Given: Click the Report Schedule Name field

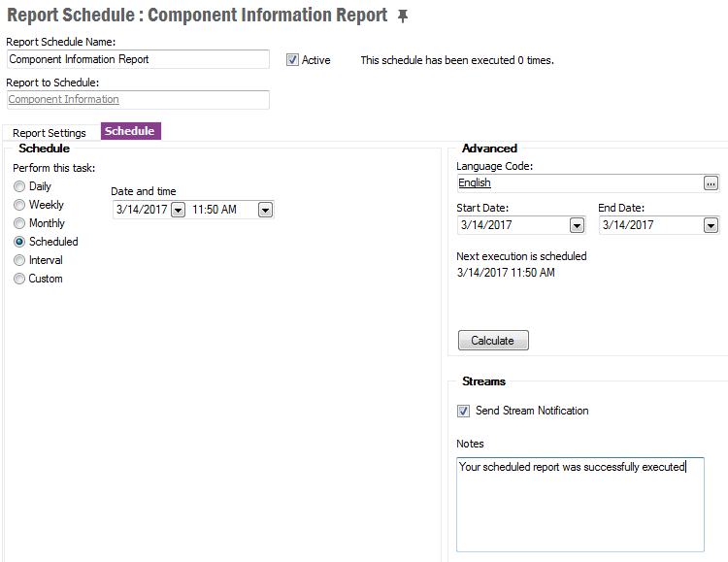Looking at the screenshot, I should [137, 59].
